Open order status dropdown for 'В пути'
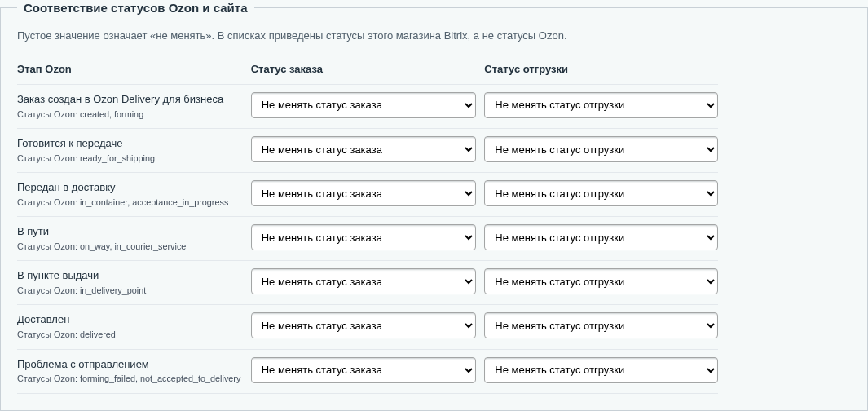 coord(364,237)
